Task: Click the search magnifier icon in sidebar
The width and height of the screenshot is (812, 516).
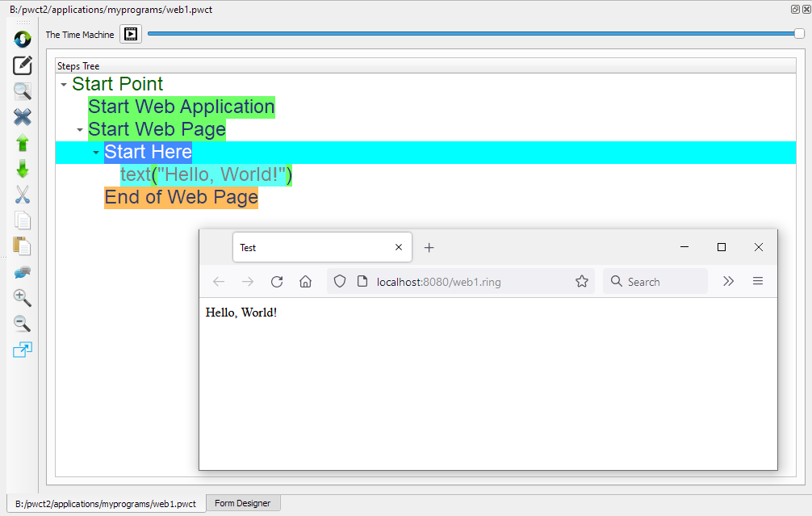Action: pos(23,91)
